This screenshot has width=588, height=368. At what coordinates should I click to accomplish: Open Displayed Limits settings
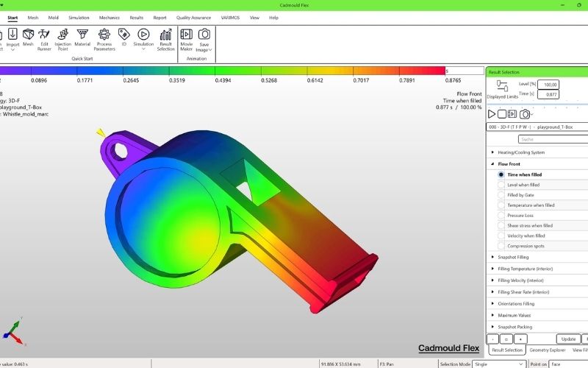[x=502, y=90]
